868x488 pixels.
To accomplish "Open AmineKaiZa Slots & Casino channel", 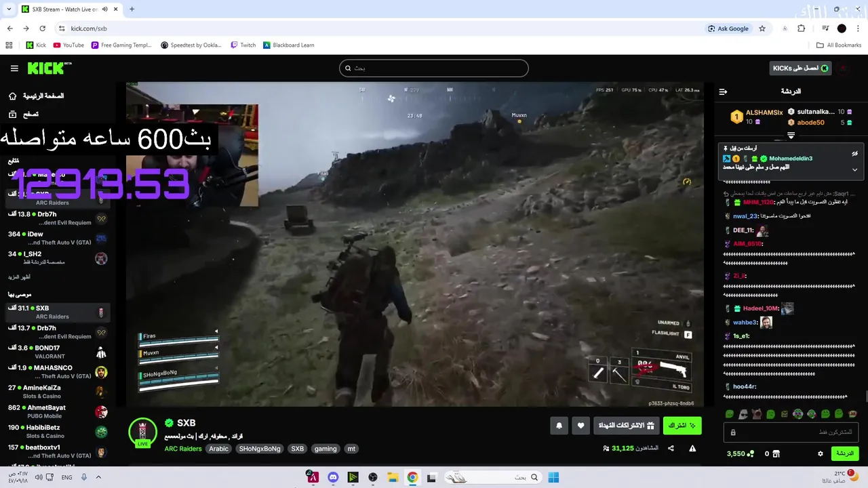I will pyautogui.click(x=58, y=392).
